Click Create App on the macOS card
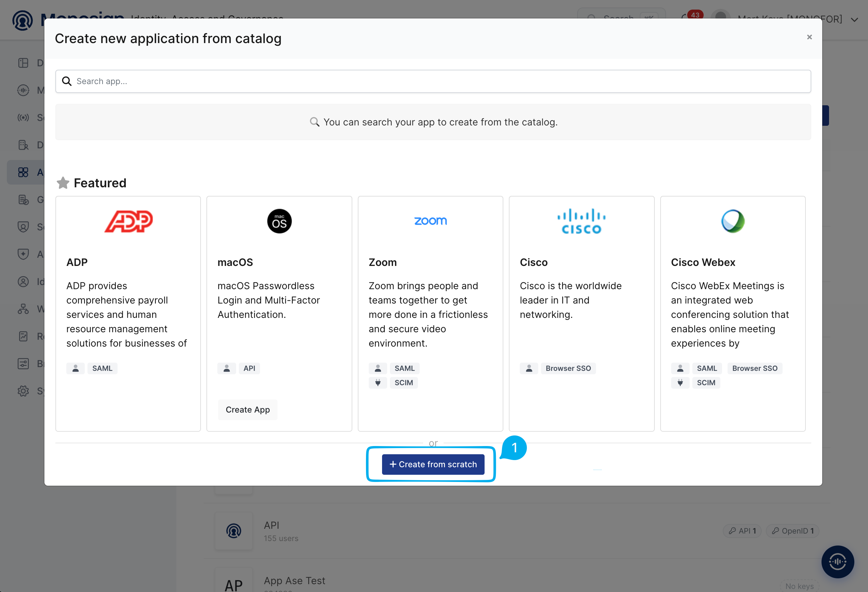Screen dimensions: 868x592 tap(248, 410)
